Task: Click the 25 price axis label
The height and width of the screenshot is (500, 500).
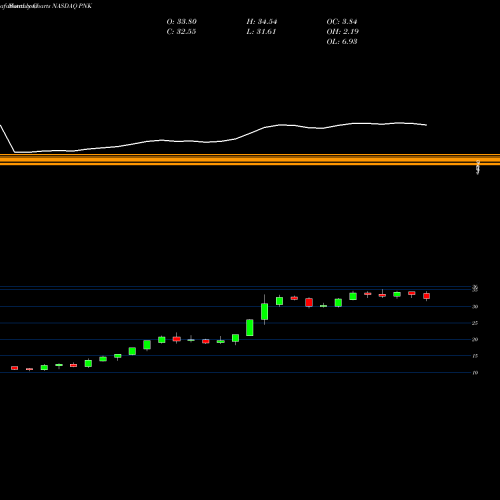Action: pyautogui.click(x=475, y=323)
